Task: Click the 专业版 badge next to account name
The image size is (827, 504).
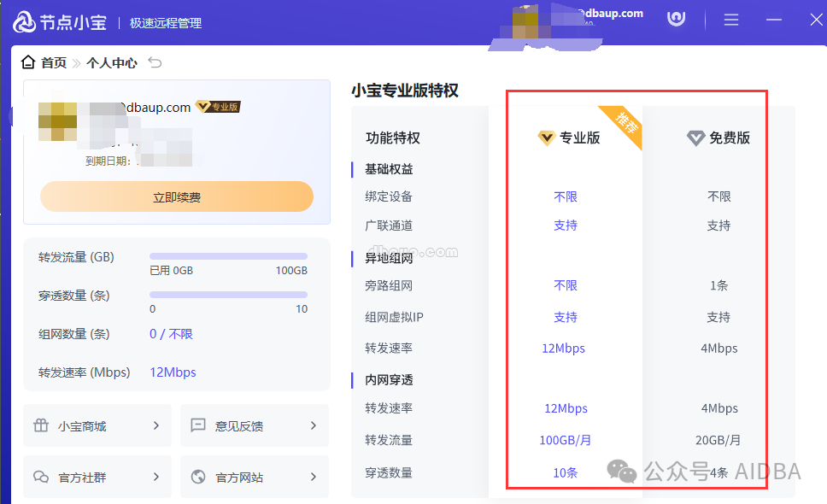Action: click(x=218, y=107)
